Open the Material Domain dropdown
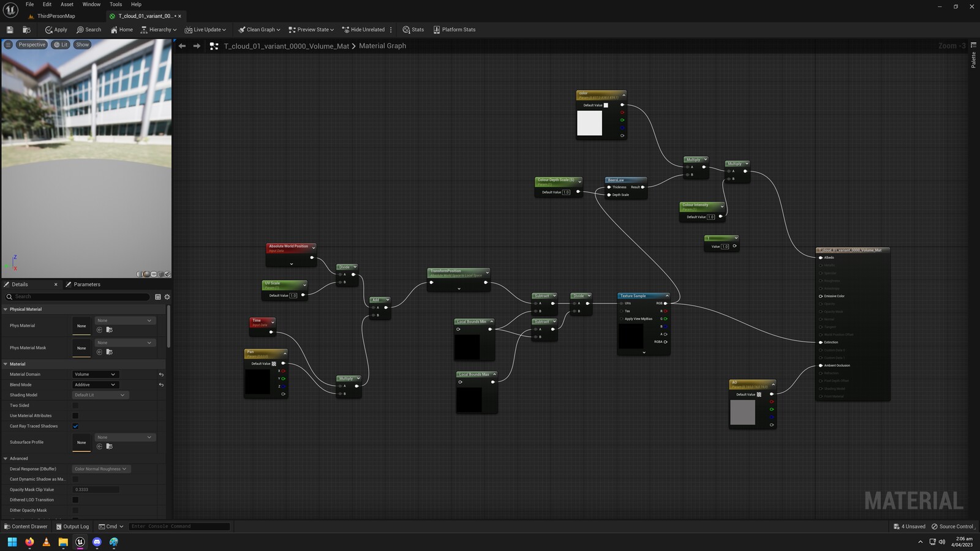The width and height of the screenshot is (980, 551). (x=95, y=374)
